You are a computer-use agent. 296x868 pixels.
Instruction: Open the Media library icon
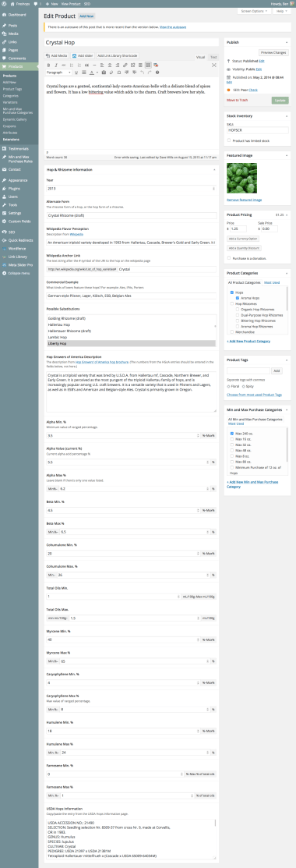5,34
